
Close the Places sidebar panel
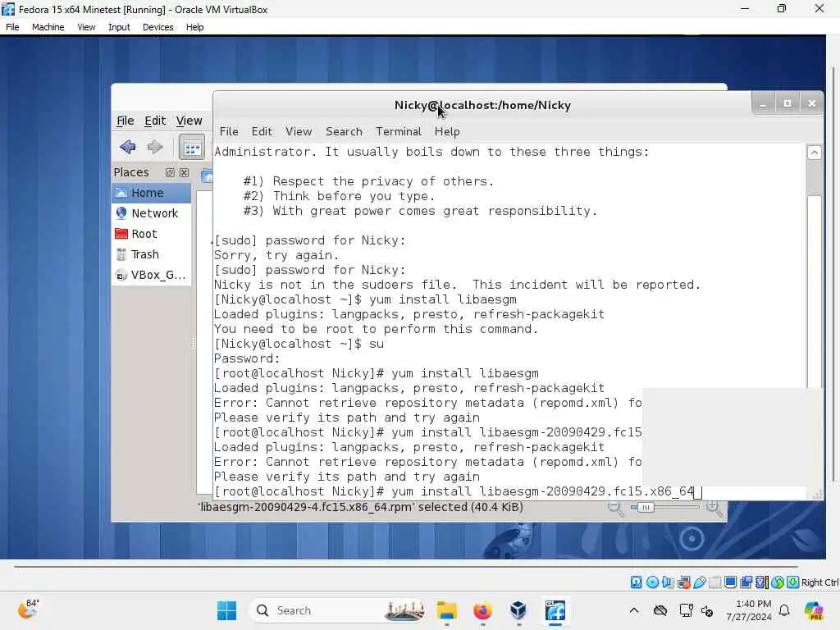click(x=184, y=172)
